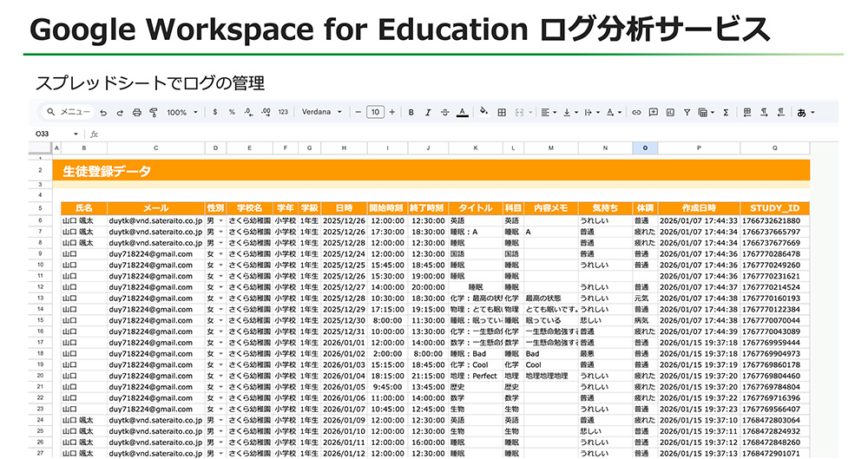Expand the name box dropdown next to O33

coord(76,134)
